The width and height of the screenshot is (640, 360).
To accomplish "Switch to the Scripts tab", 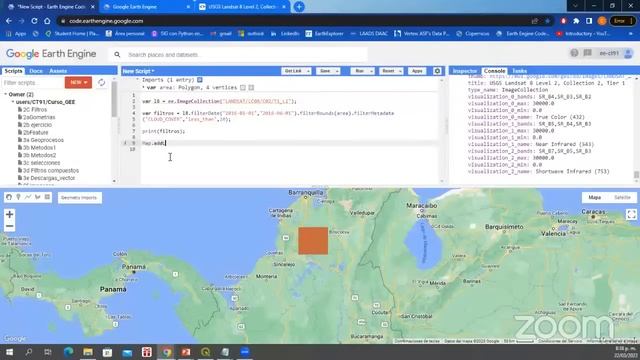I will (x=13, y=71).
